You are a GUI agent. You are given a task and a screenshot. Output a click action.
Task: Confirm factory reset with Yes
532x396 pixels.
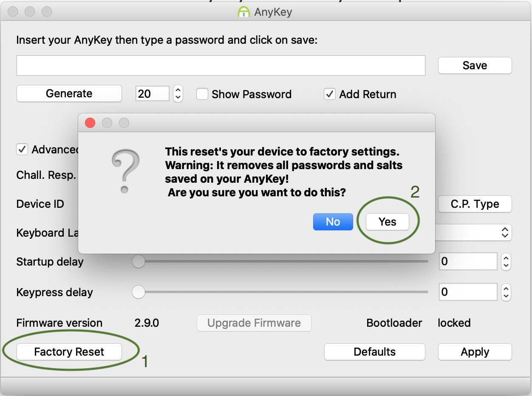388,222
